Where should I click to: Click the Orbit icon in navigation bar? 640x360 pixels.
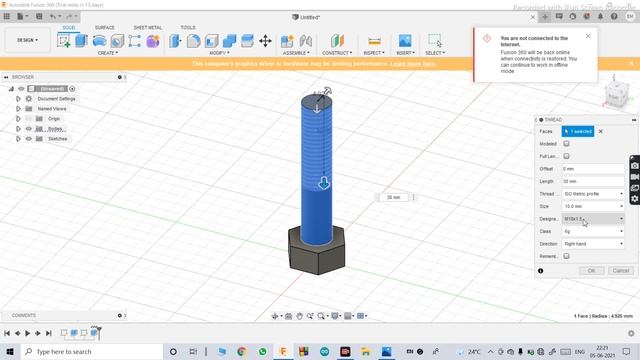[276, 316]
